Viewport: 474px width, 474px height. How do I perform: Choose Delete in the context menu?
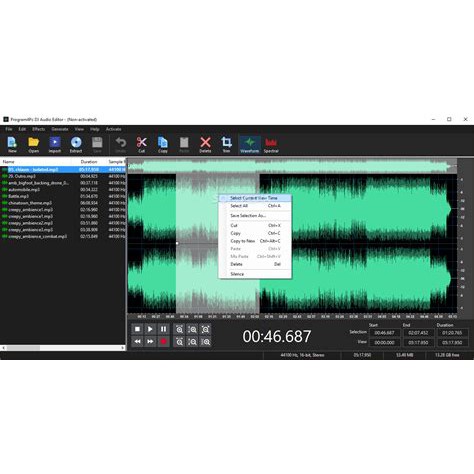coord(255,264)
